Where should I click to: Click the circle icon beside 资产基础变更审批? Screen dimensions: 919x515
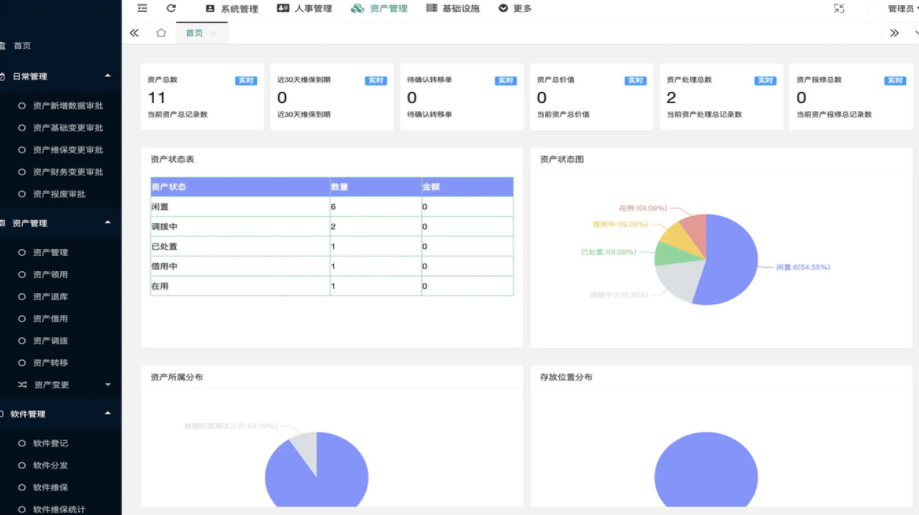pyautogui.click(x=22, y=128)
